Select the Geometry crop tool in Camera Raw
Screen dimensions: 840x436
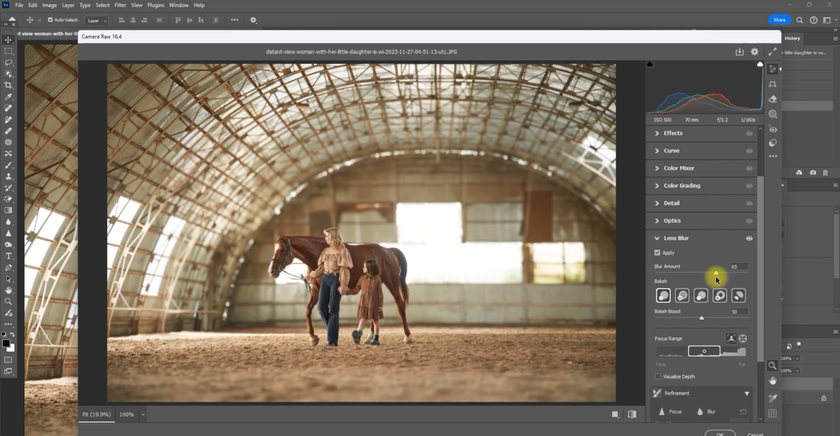tap(772, 84)
